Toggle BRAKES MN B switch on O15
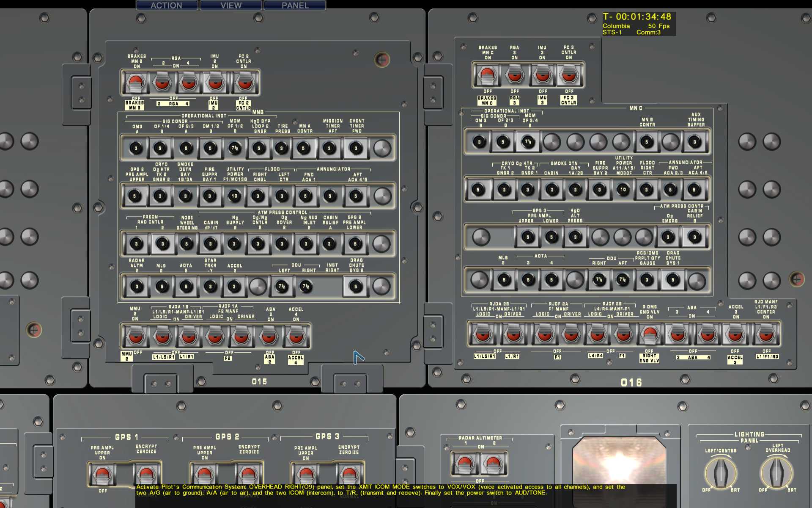Image resolution: width=812 pixels, height=508 pixels. tap(136, 83)
